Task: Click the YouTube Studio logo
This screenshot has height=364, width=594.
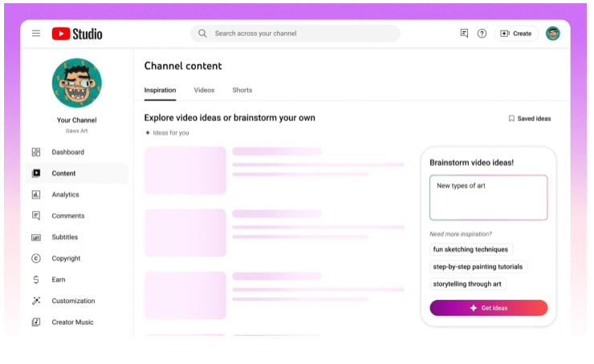Action: pyautogui.click(x=77, y=34)
